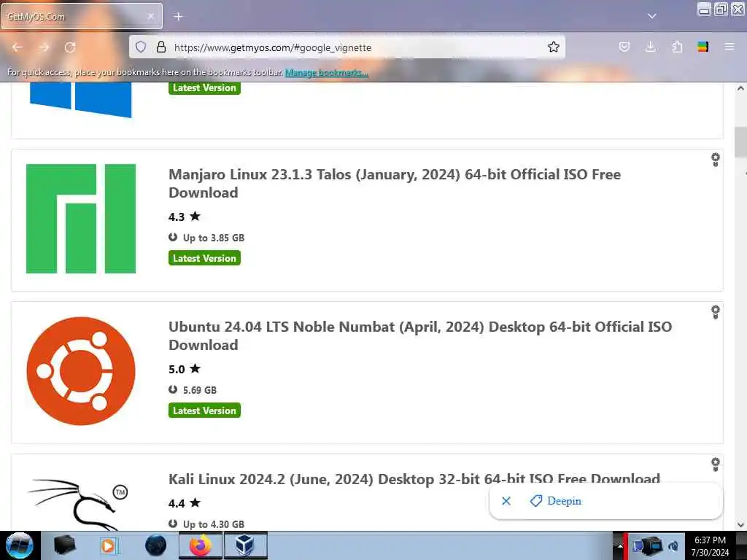Open the Manjaro Linux 23.1.3 Talos title

point(395,183)
